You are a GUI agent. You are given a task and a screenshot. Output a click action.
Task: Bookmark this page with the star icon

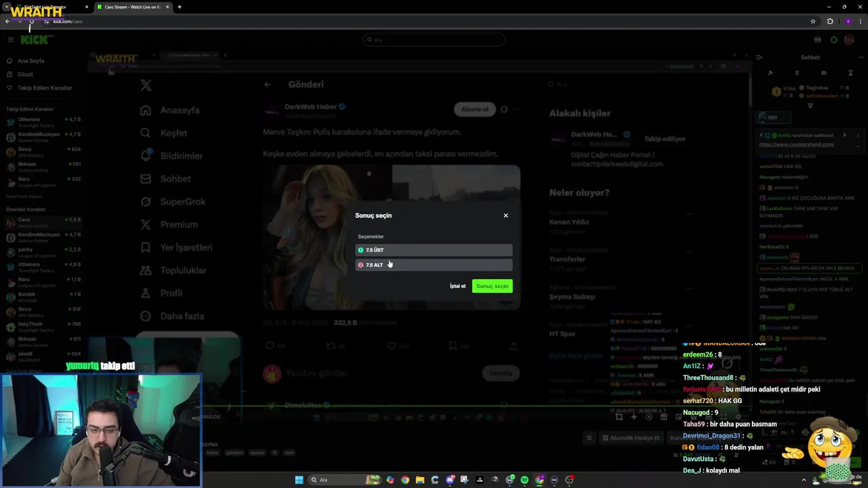813,21
